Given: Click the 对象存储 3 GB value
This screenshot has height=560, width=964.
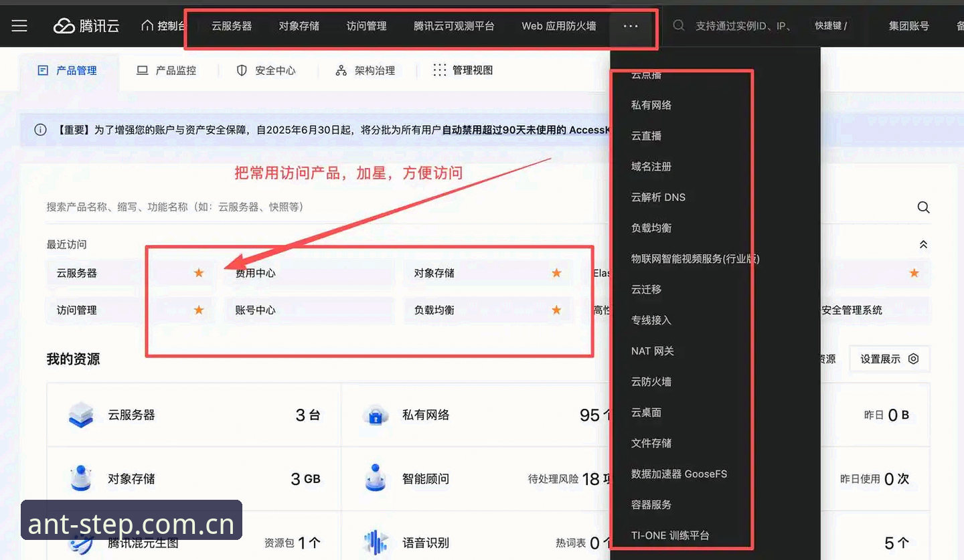Looking at the screenshot, I should tap(305, 479).
